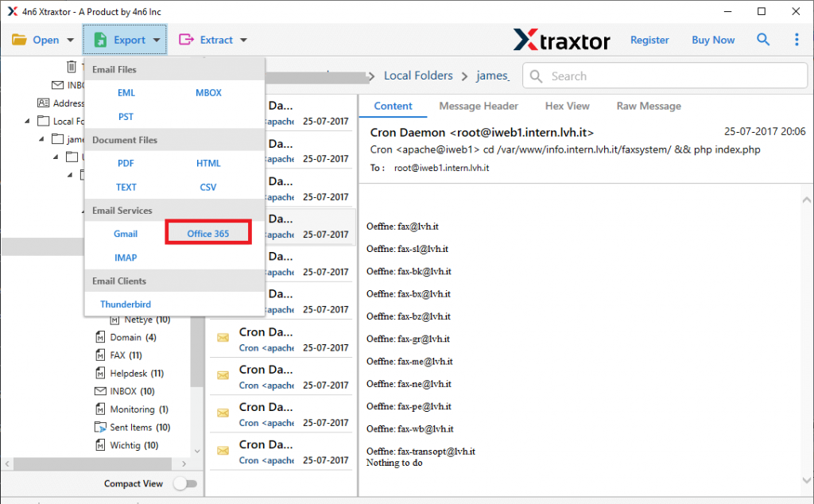Select the NetEye (10) folder

[x=147, y=320]
